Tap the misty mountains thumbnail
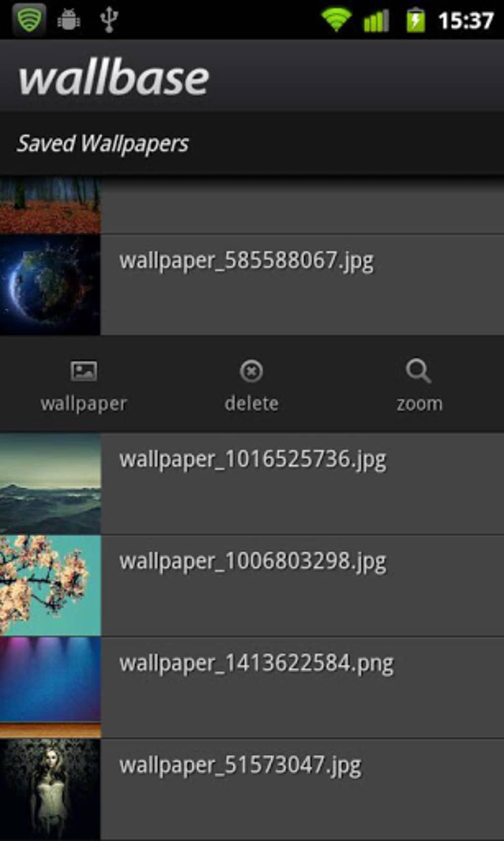504x841 pixels. point(50,484)
